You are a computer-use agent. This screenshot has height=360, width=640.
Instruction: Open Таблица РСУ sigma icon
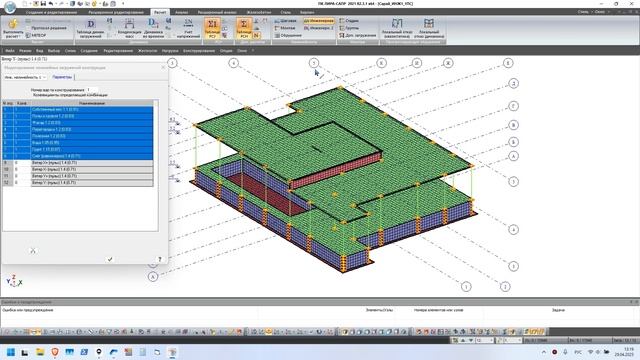(x=212, y=28)
